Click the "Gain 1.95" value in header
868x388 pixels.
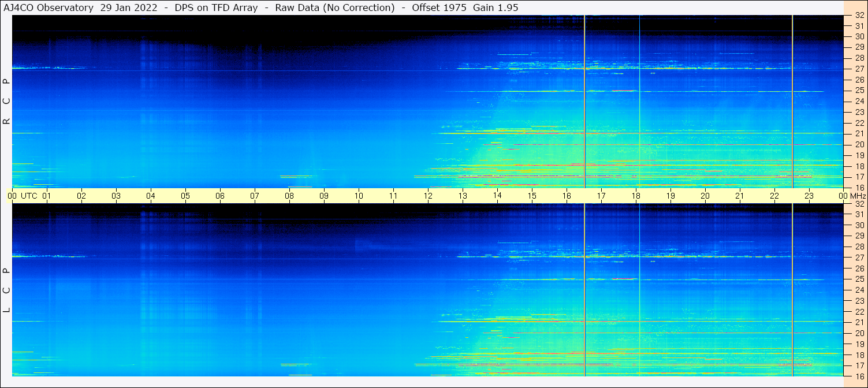[x=496, y=8]
